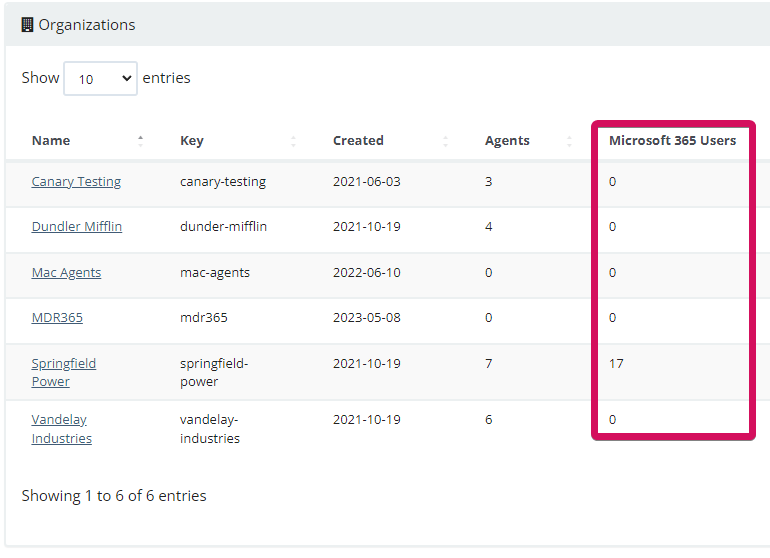This screenshot has width=770, height=558.
Task: Sort table by Key column arrows
Action: (x=293, y=141)
